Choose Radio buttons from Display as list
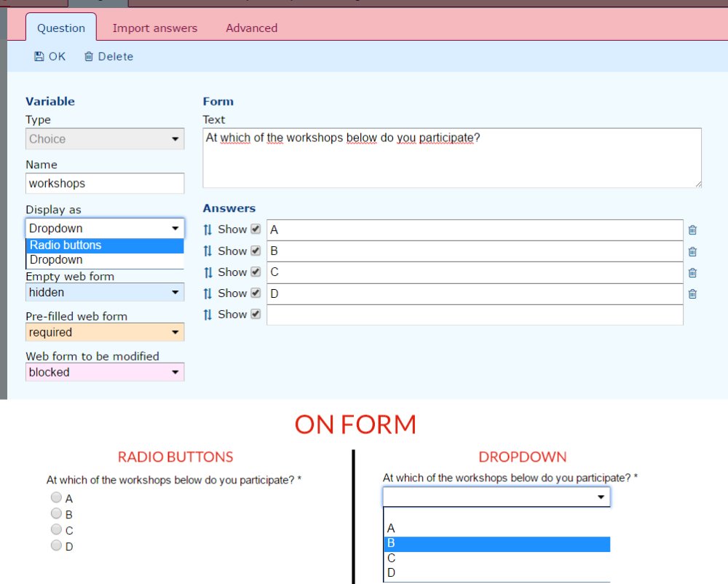 [x=105, y=245]
